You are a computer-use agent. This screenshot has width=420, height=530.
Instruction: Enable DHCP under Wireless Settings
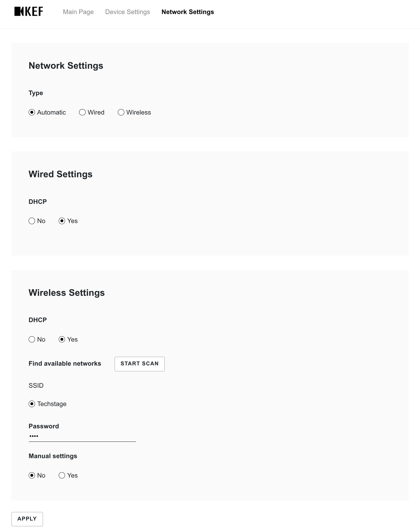(x=62, y=340)
